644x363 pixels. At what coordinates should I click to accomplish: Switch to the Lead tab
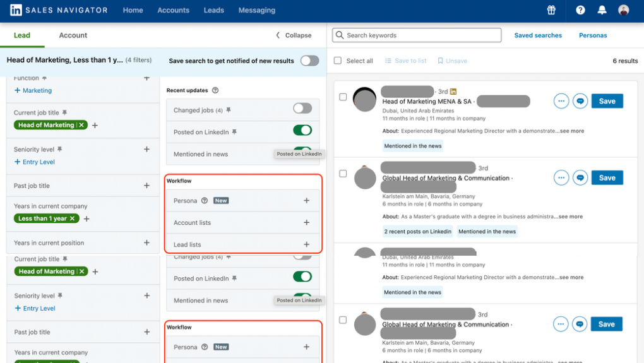click(x=22, y=35)
